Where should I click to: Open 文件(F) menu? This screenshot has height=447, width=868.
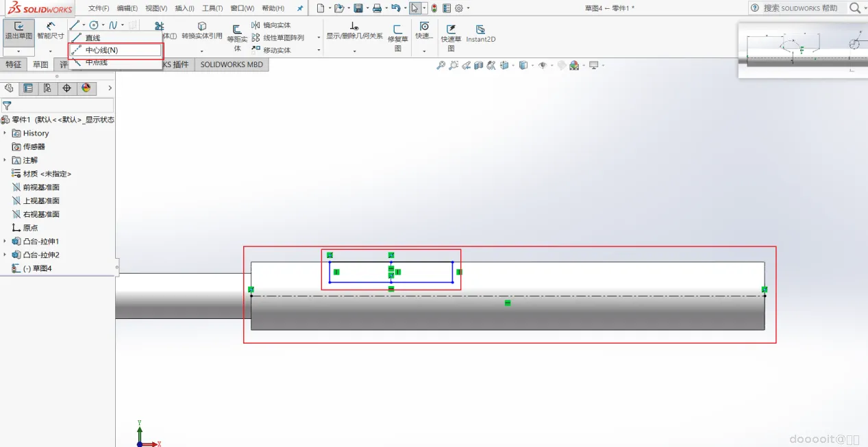(99, 8)
